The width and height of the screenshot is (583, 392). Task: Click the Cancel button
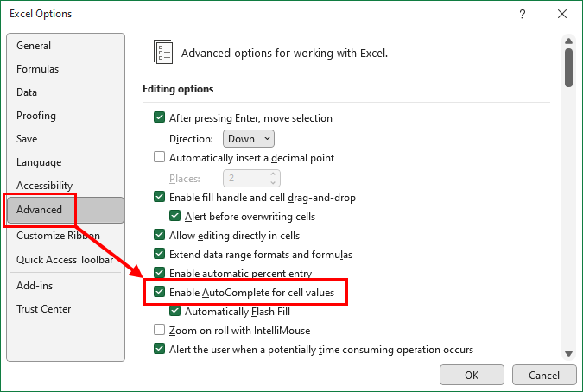coord(544,375)
